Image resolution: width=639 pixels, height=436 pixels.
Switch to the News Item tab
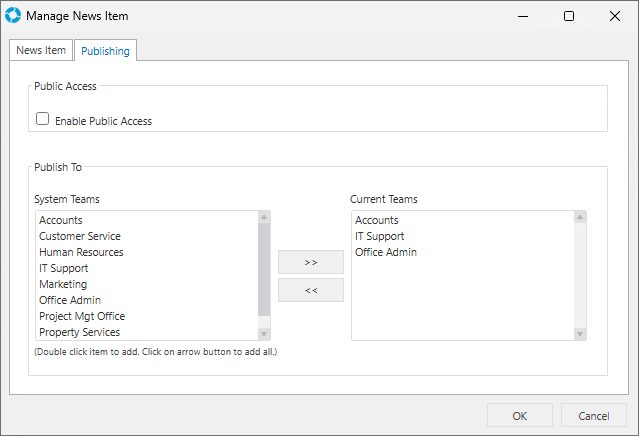(41, 51)
